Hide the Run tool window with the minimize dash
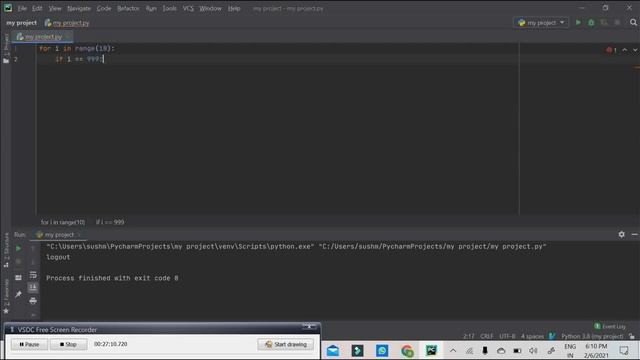 coord(634,234)
